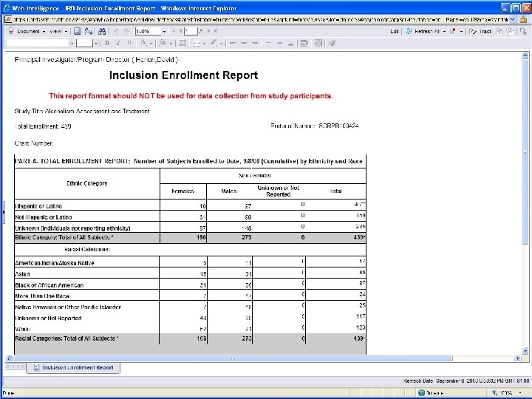Image resolution: width=532 pixels, height=399 pixels.
Task: Click vertical scrollbar down arrow
Action: (525, 351)
